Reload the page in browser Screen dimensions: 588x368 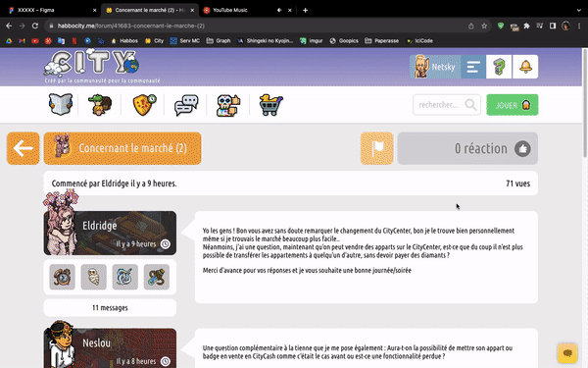click(35, 26)
